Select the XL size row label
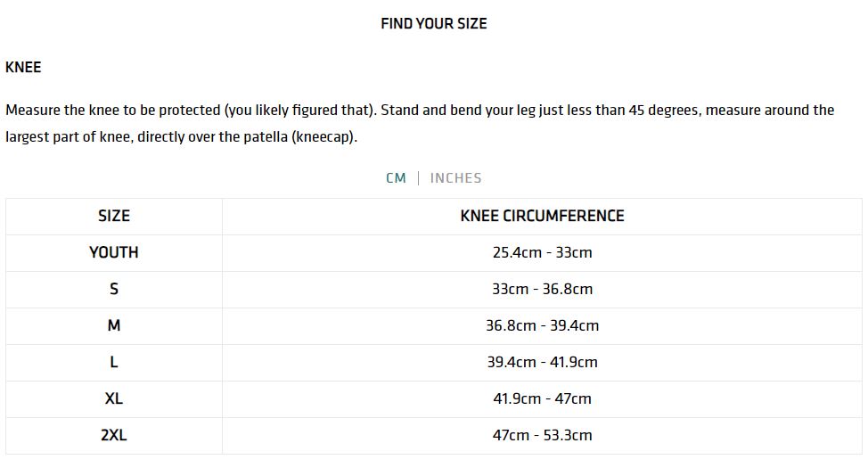The height and width of the screenshot is (476, 868). click(114, 398)
